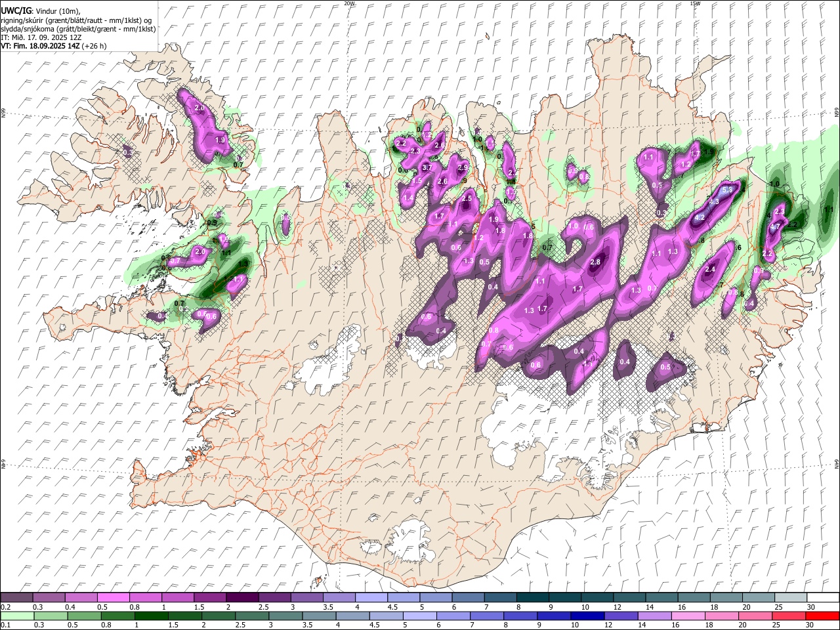Click the 2.8 precipitation value on the map
Screen dimensions: 840x630
(x=596, y=262)
